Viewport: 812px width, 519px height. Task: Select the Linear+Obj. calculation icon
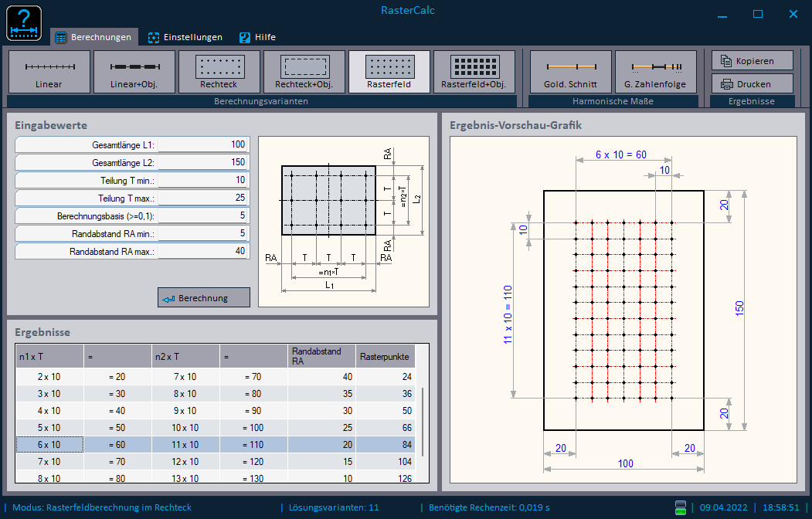134,71
